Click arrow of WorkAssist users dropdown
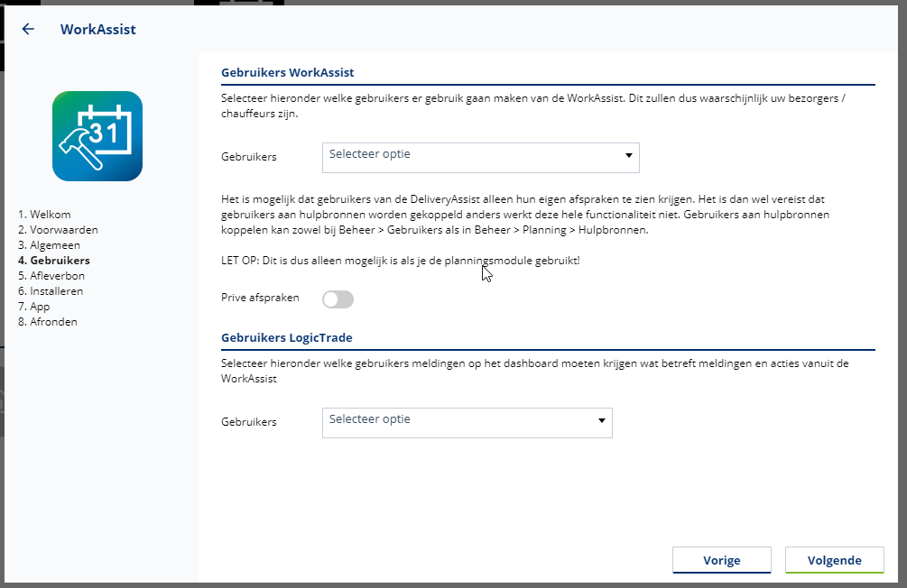This screenshot has height=588, width=907. pyautogui.click(x=629, y=155)
